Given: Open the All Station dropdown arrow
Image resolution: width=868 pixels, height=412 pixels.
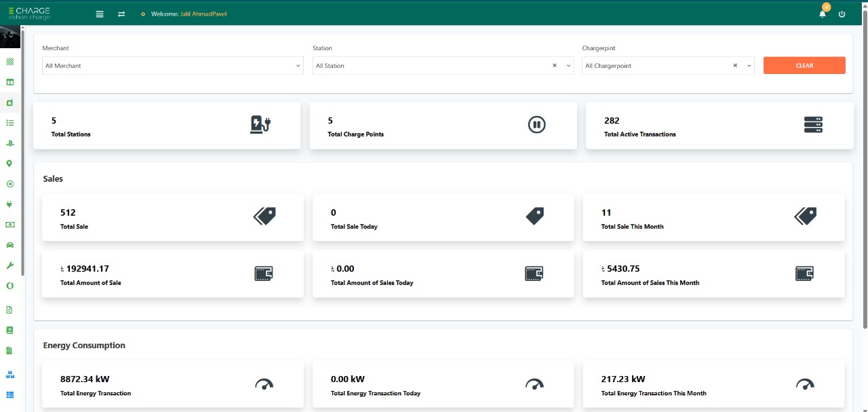Looking at the screenshot, I should [569, 66].
